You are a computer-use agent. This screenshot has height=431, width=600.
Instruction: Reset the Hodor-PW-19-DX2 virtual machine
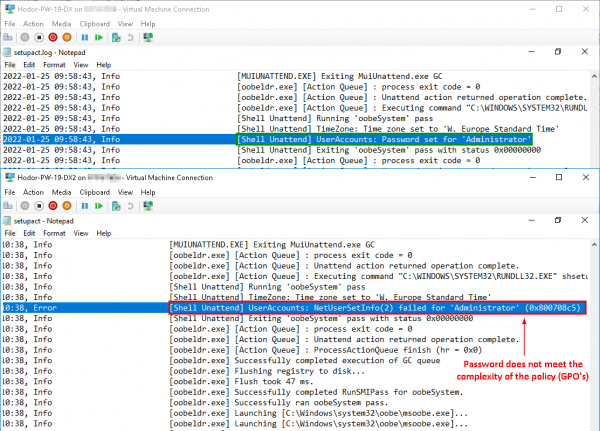(x=99, y=206)
